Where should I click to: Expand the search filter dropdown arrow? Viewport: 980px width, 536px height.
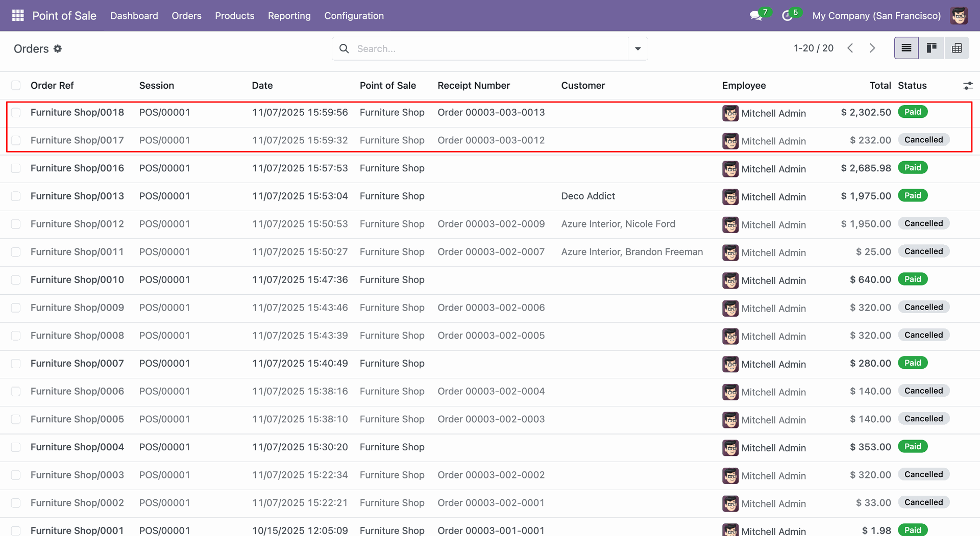pyautogui.click(x=638, y=48)
